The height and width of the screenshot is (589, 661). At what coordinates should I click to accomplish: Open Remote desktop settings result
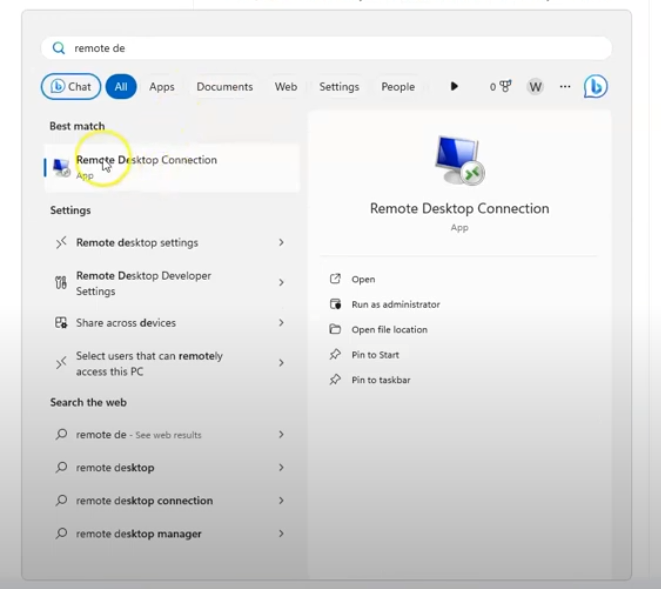coord(172,242)
